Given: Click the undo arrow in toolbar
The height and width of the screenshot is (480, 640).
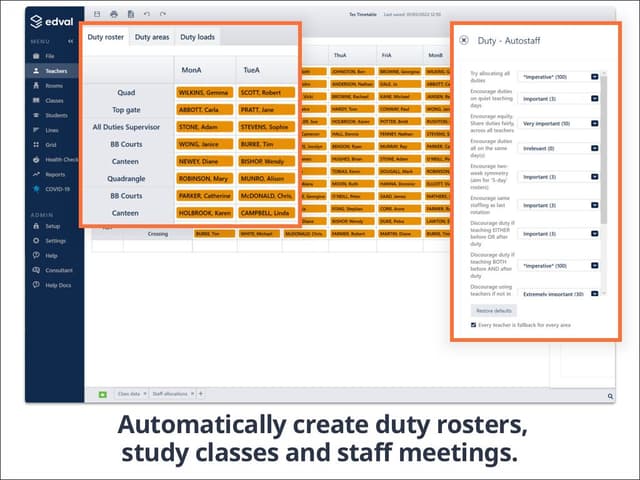Looking at the screenshot, I should coord(147,14).
